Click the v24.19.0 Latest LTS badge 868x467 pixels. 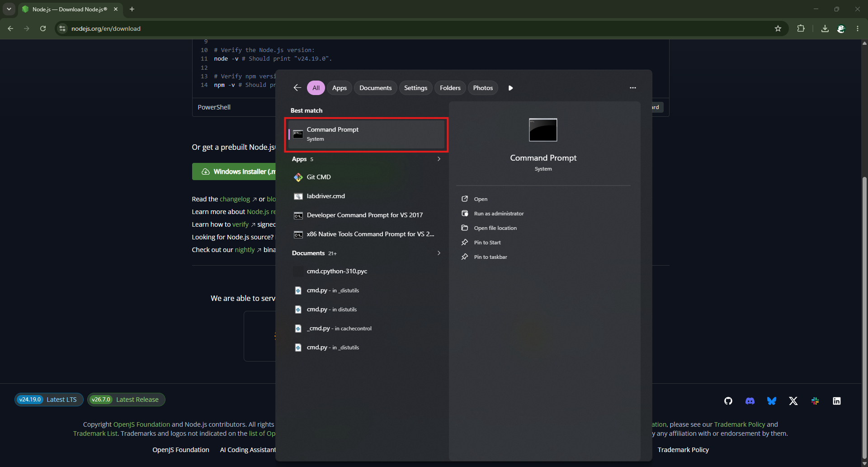[x=49, y=400]
